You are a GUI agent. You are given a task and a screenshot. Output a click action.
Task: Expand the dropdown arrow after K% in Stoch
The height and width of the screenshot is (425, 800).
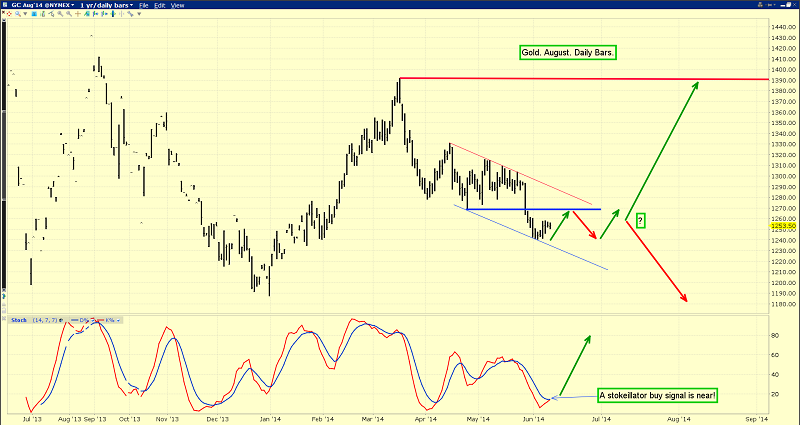[118, 320]
